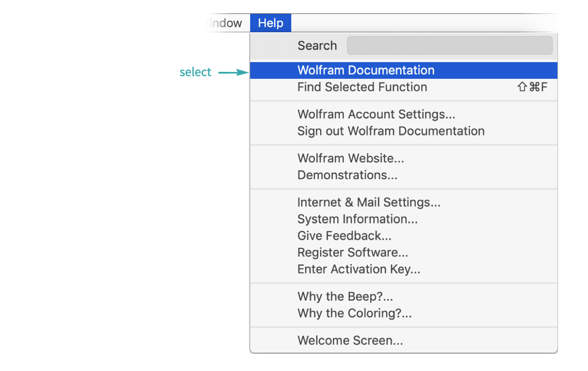Click Sign out Wolfram Documentation

pos(391,131)
